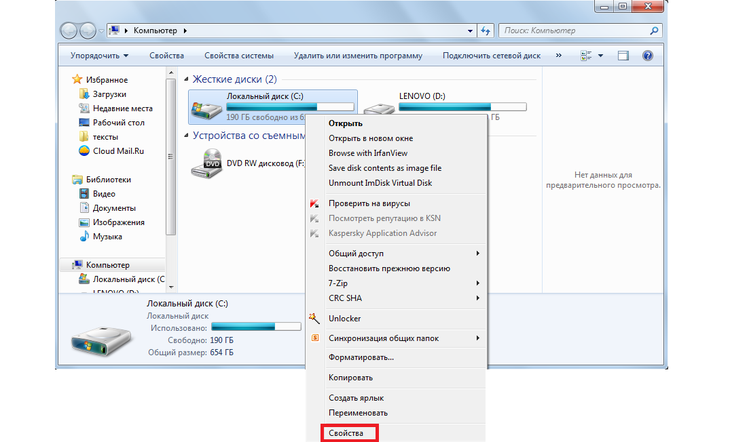
Task: Expand the CRC SHA submenu
Action: tap(478, 298)
